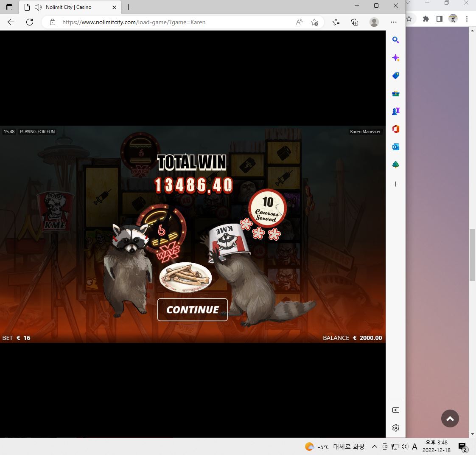This screenshot has height=455, width=476.
Task: Open the tab actions menu icon
Action: point(9,7)
